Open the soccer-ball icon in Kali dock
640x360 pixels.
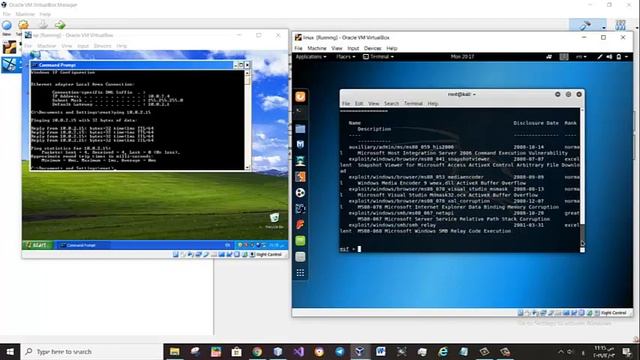(x=300, y=192)
